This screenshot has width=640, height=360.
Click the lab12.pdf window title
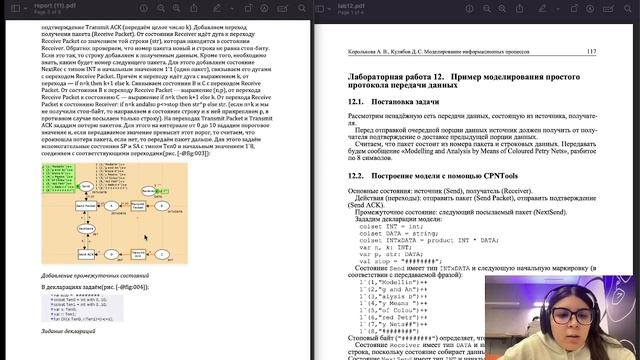coord(351,6)
